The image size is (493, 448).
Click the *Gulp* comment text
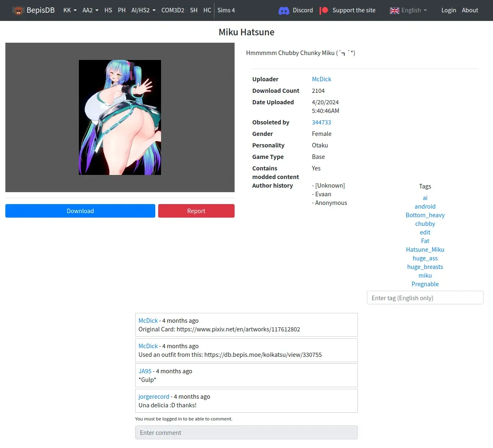tap(147, 380)
